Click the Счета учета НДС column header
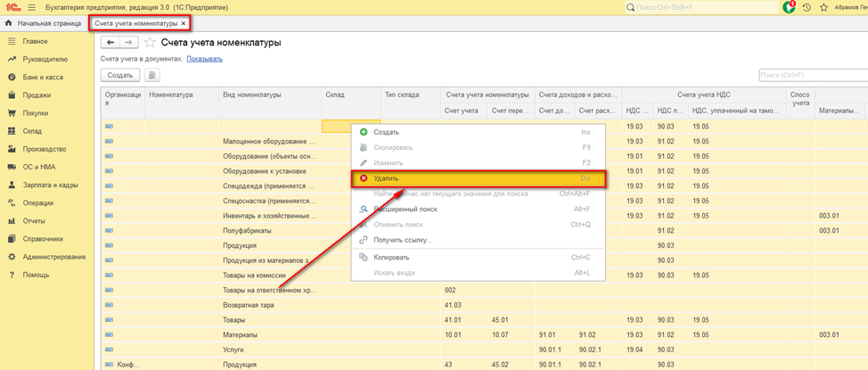This screenshot has height=370, width=868. 704,95
